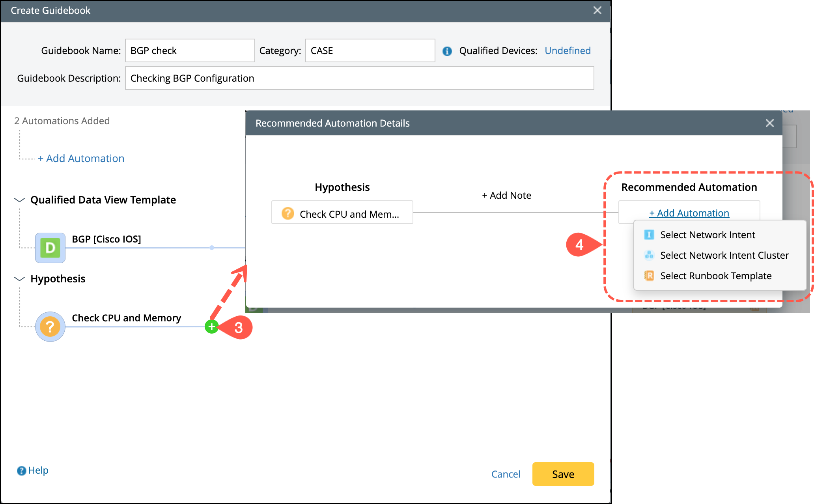Click the Network Intent Cluster icon
This screenshot has height=504, width=814.
click(x=649, y=255)
